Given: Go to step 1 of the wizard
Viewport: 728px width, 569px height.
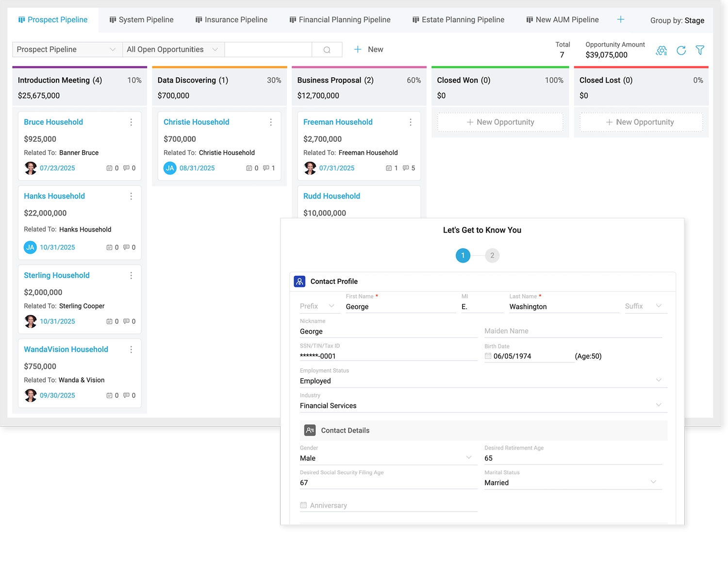Looking at the screenshot, I should (x=463, y=255).
